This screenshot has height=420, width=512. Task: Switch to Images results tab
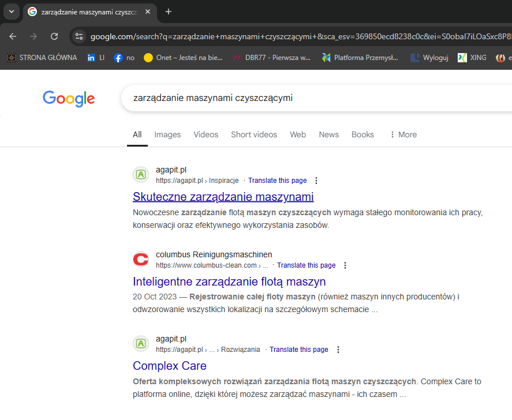pyautogui.click(x=167, y=135)
